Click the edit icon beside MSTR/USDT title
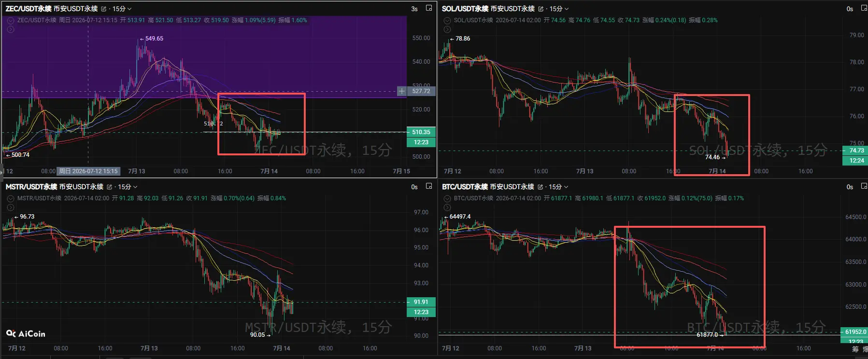The image size is (868, 359). (110, 187)
